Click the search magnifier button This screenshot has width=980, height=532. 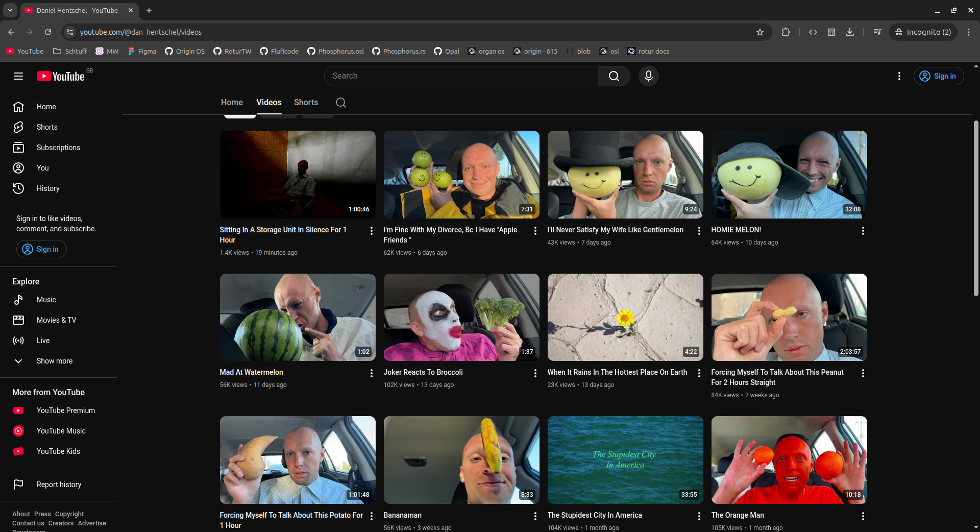pos(614,76)
